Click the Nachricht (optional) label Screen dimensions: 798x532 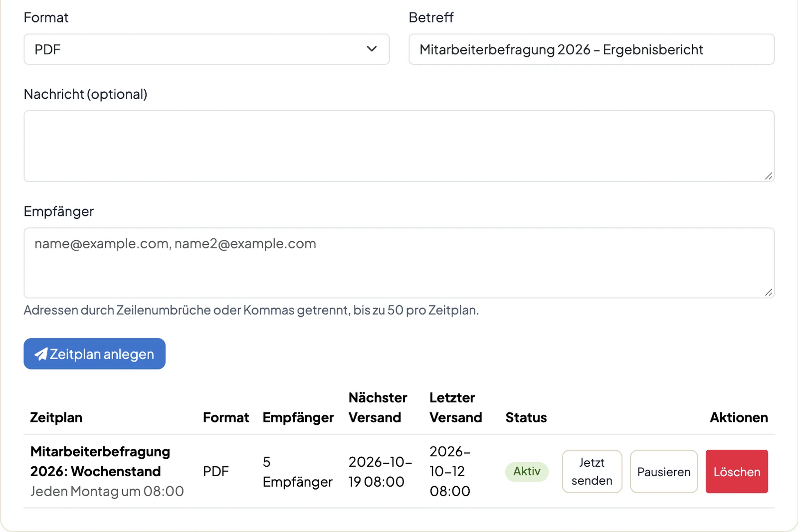tap(86, 94)
